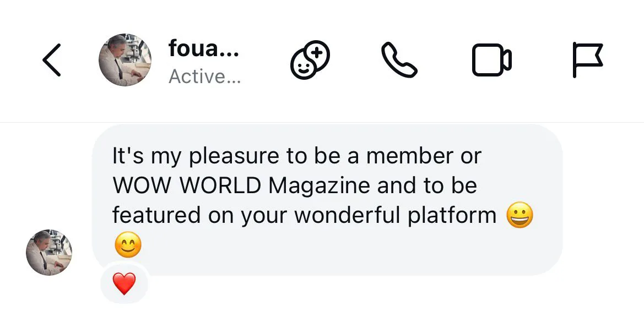Start an audio call with phone icon

click(399, 60)
